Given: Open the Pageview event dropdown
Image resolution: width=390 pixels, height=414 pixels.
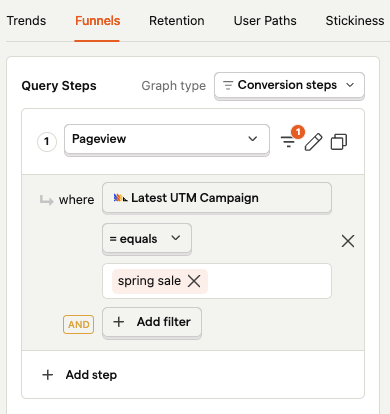Looking at the screenshot, I should coord(167,139).
